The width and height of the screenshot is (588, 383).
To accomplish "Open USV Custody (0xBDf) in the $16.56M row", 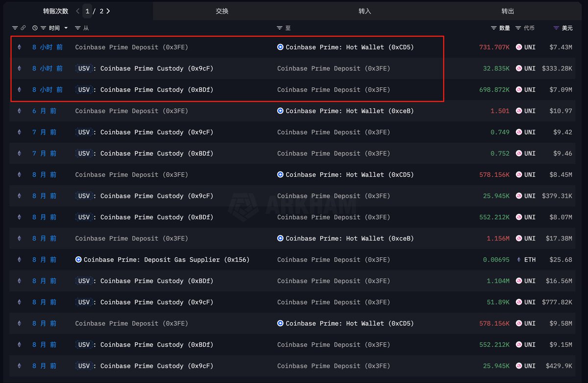I will 144,281.
